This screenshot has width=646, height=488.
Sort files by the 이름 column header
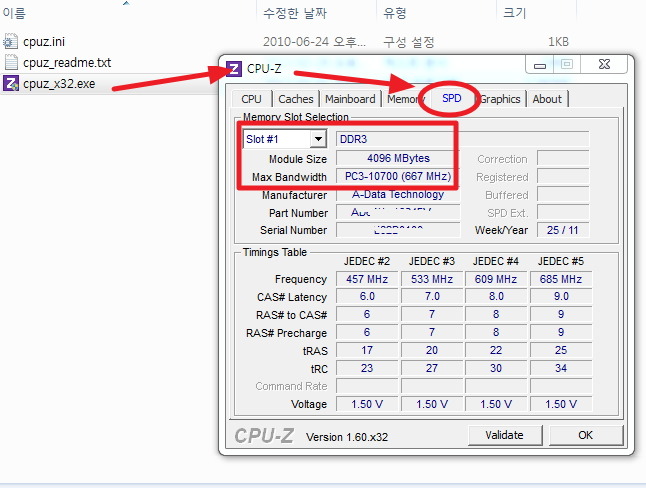point(14,12)
